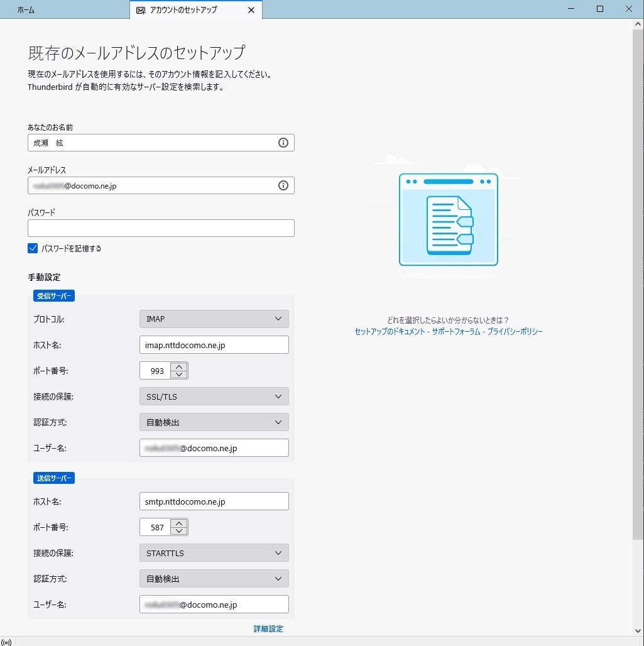Viewport: 644px width, 646px height.
Task: Click the 受信サーバー label badge
Action: pyautogui.click(x=54, y=296)
